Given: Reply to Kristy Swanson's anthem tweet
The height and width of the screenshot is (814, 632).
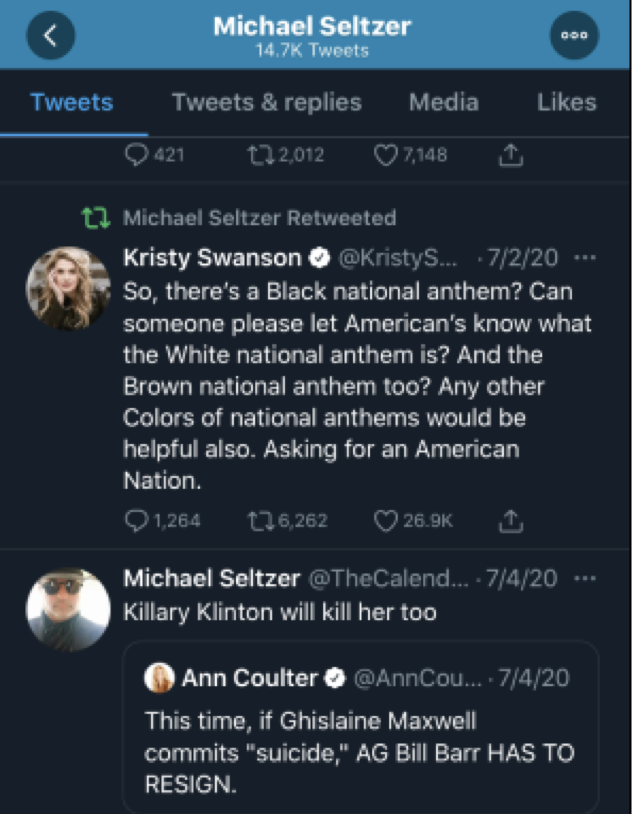Looking at the screenshot, I should (137, 521).
